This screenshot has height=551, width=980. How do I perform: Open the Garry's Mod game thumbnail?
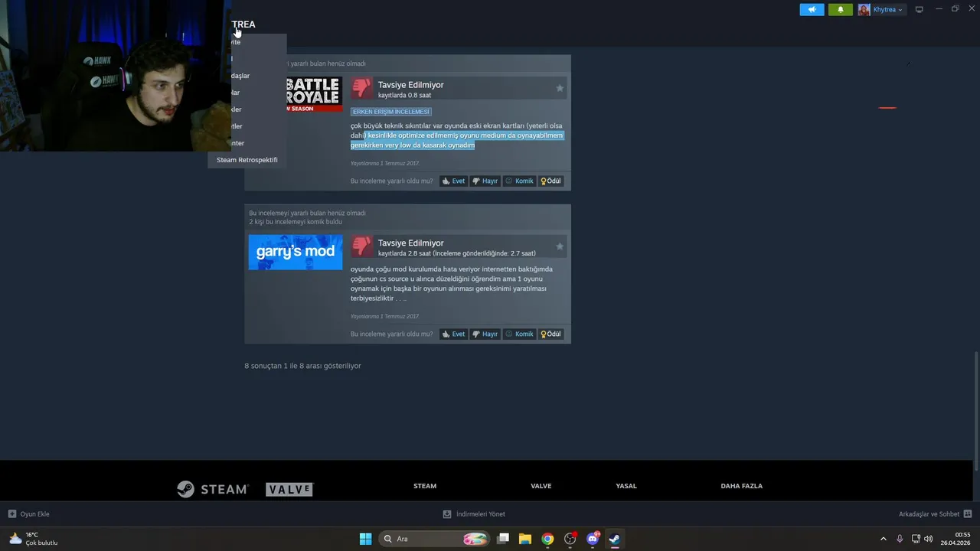click(295, 252)
